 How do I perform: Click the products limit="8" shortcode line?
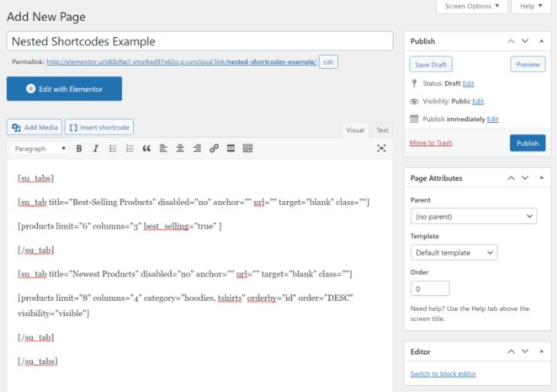pyautogui.click(x=186, y=305)
